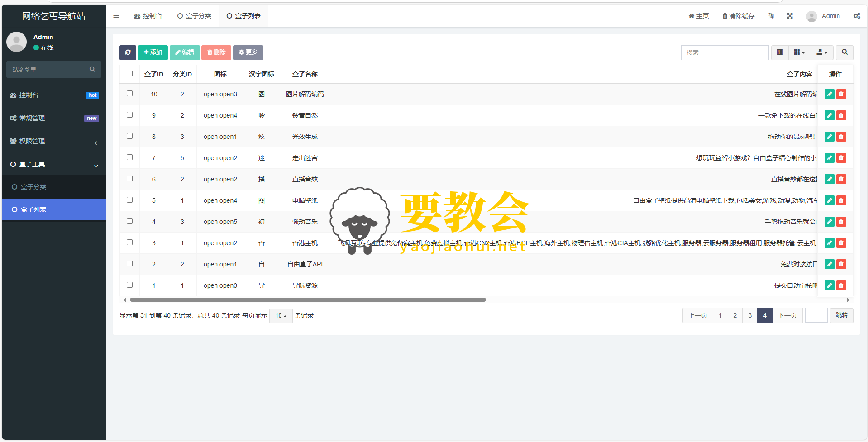Edit the 自由盒子API row with the pencil icon
Image resolution: width=868 pixels, height=442 pixels.
click(830, 264)
